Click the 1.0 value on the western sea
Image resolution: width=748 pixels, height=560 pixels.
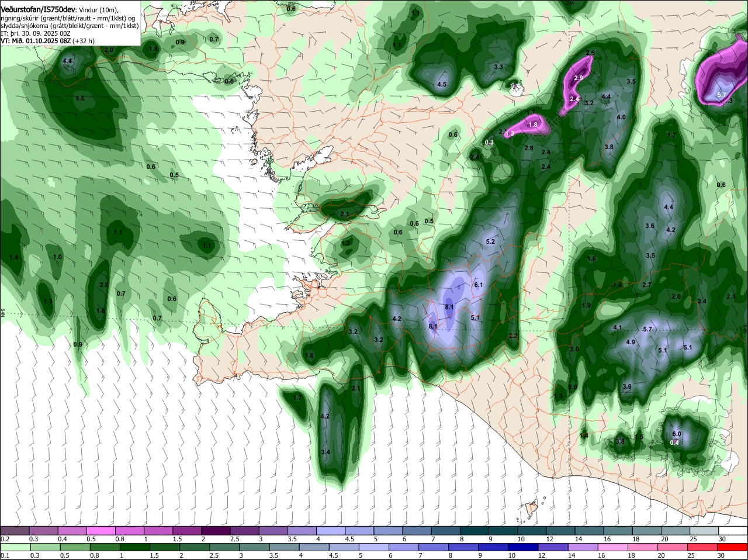[57, 257]
